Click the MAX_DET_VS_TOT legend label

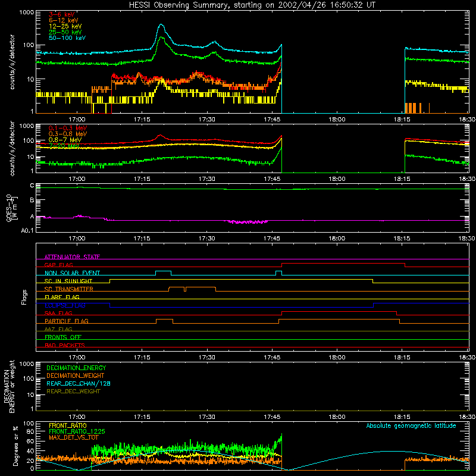point(74,437)
